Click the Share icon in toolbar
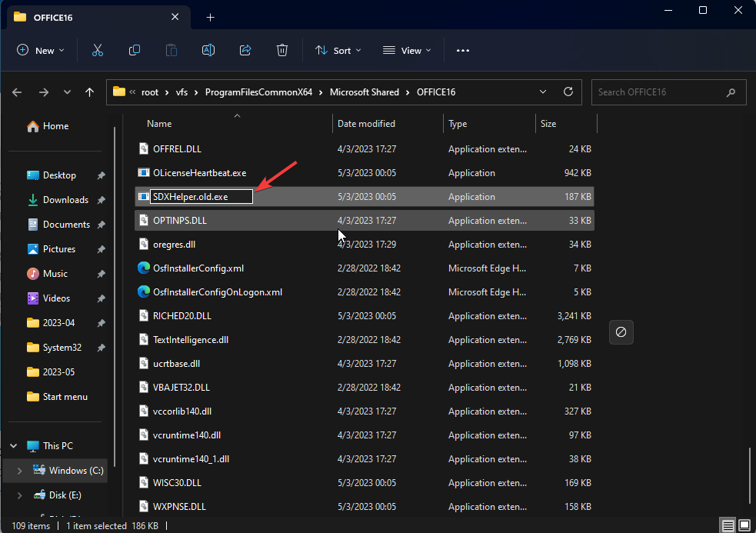The width and height of the screenshot is (756, 533). point(245,50)
